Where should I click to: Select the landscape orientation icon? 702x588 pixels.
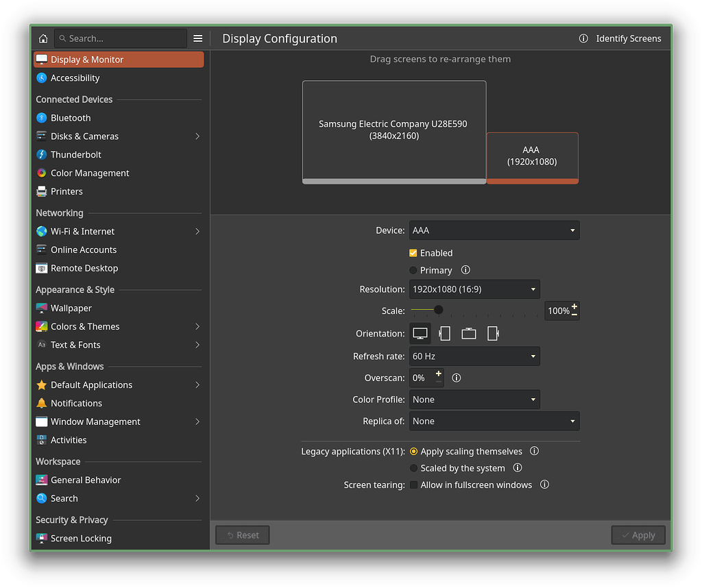pos(420,334)
